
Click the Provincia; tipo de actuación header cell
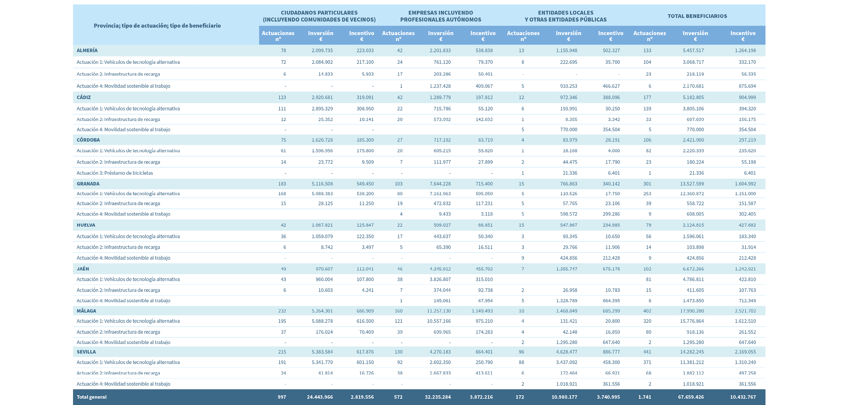157,26
